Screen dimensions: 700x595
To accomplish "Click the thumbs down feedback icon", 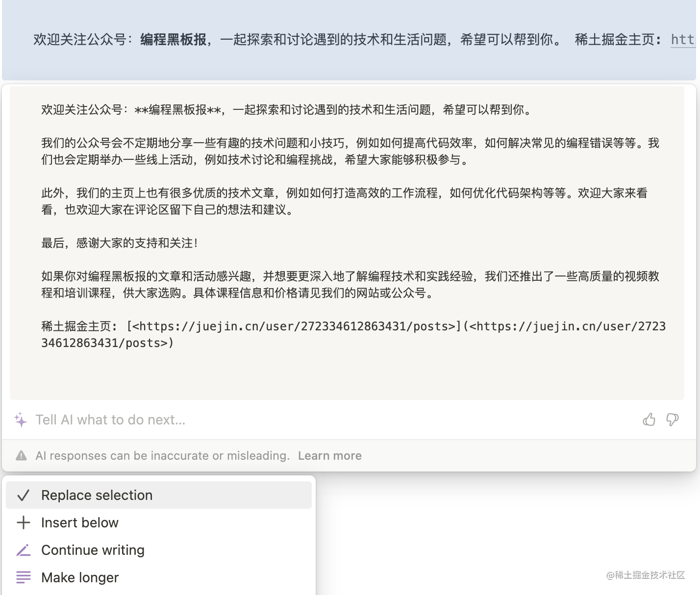I will (673, 420).
